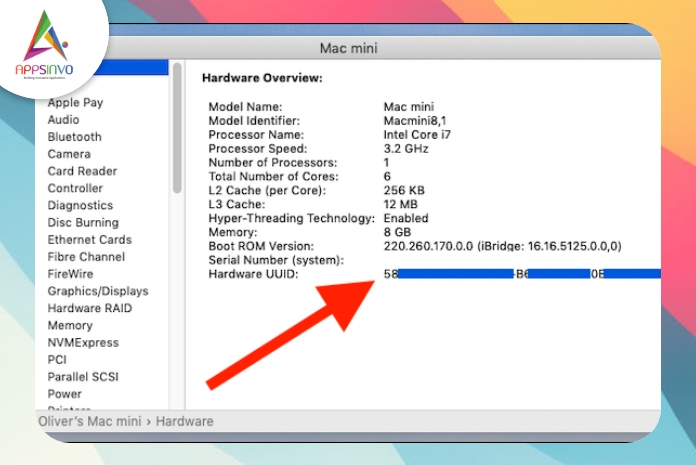Open the NVMExpress section
696x465 pixels.
pos(83,343)
